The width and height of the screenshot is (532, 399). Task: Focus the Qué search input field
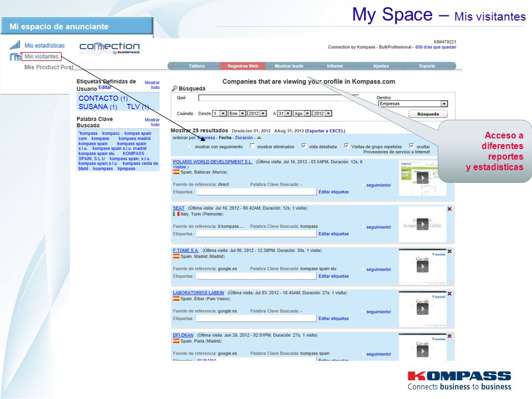coord(278,98)
